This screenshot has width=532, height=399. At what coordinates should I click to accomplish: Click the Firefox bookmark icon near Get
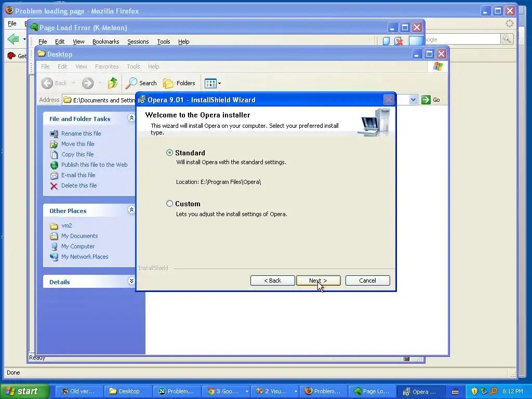click(x=11, y=55)
